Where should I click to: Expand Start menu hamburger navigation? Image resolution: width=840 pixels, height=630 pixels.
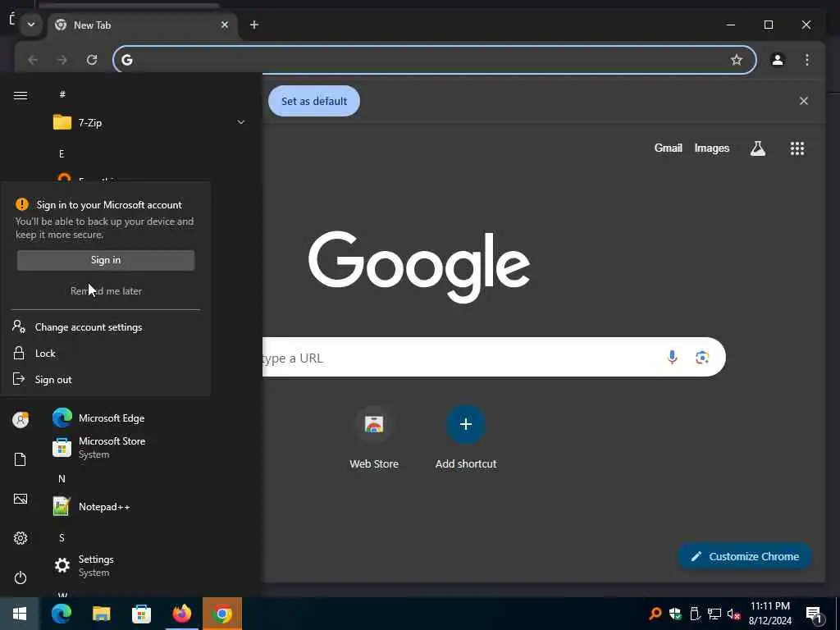[x=21, y=95]
